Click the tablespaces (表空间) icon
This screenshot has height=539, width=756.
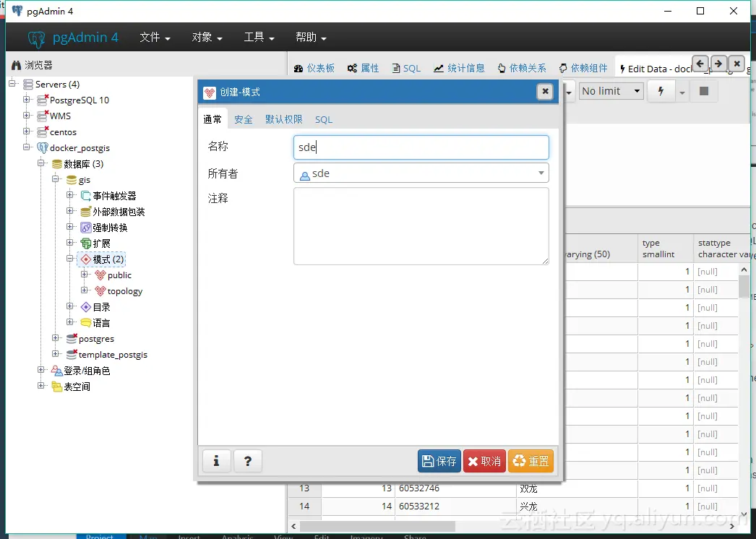(x=57, y=387)
